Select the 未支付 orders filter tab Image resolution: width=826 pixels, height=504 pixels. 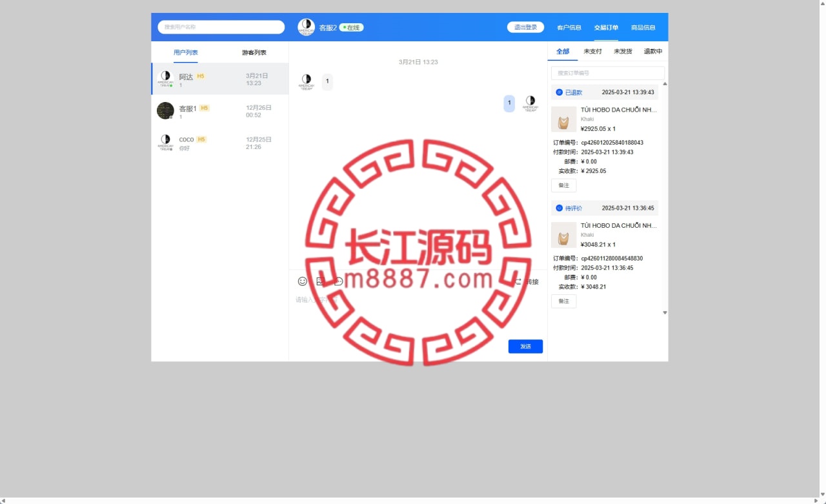(x=592, y=52)
